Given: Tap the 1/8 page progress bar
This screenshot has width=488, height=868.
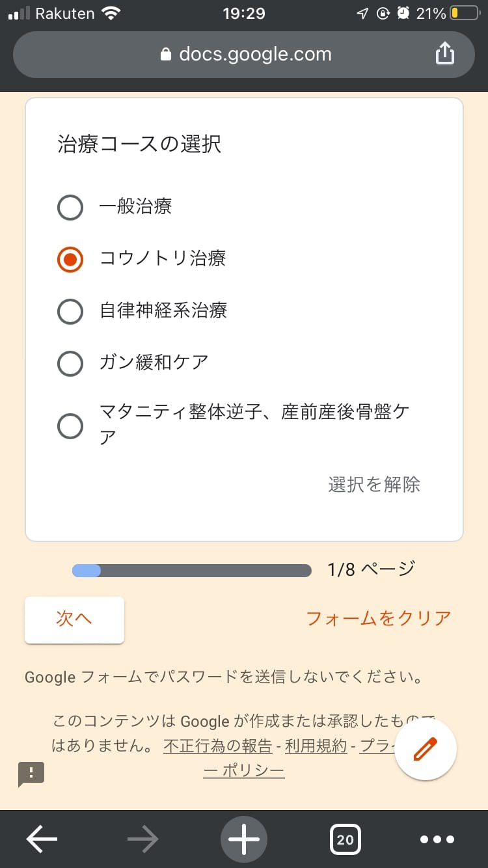Looking at the screenshot, I should pos(192,571).
